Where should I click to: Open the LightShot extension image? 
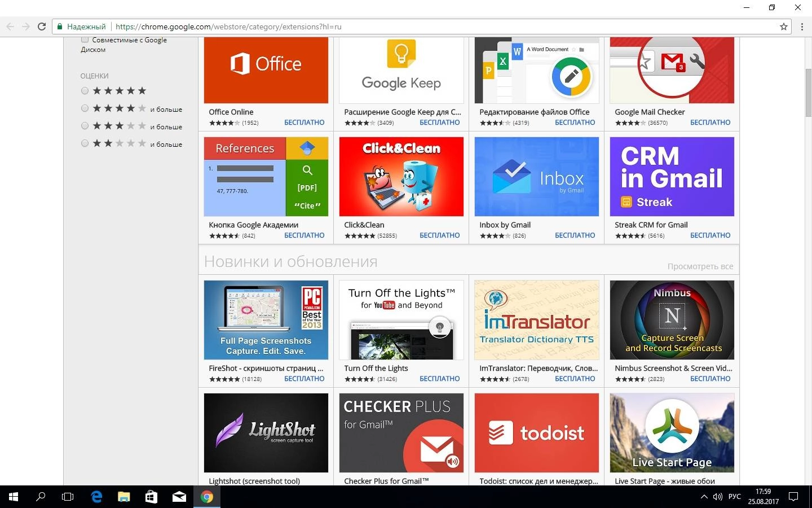pos(266,433)
